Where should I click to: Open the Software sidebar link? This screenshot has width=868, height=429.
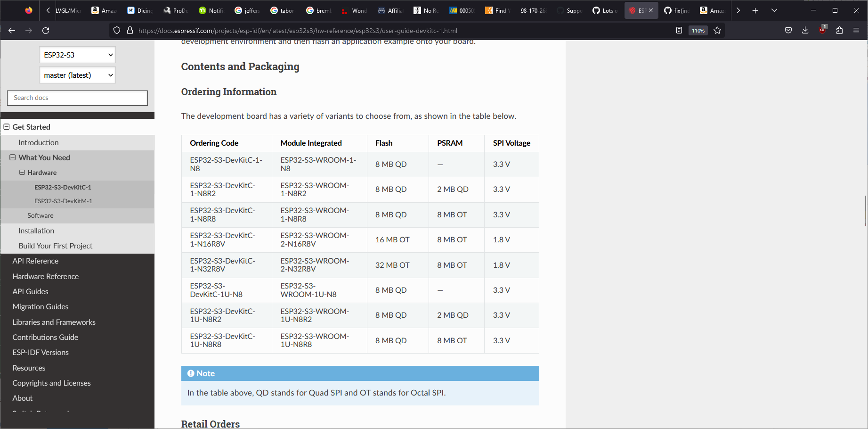click(41, 215)
